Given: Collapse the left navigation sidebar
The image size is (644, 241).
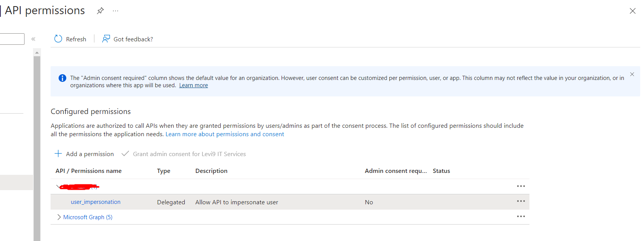Looking at the screenshot, I should click(33, 39).
